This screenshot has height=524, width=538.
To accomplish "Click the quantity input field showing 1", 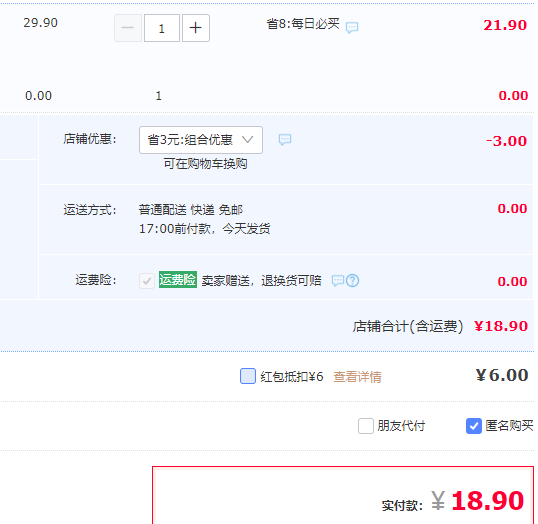I will [x=162, y=28].
